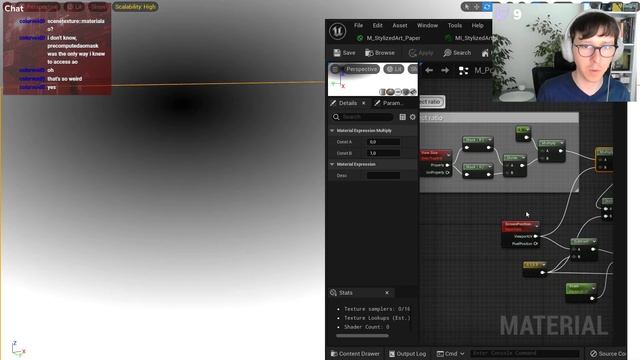Collapse the ScreenPosition node arrow
The height and width of the screenshot is (360, 640).
click(x=537, y=225)
